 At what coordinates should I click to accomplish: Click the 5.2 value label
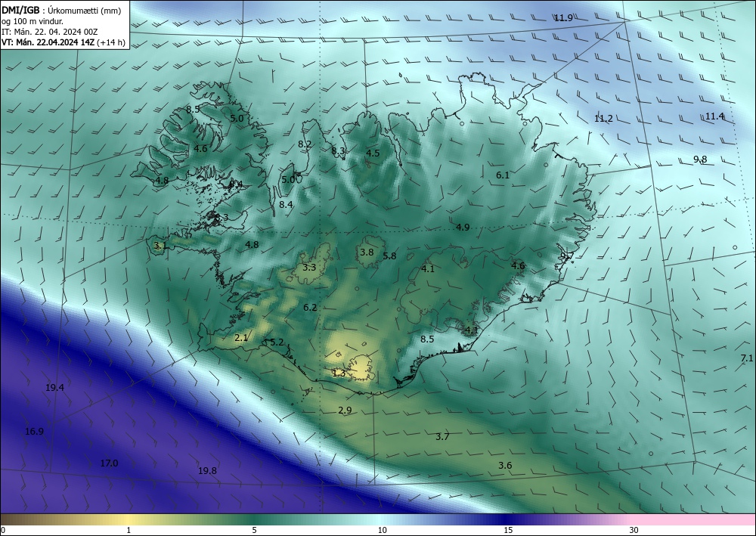(277, 342)
